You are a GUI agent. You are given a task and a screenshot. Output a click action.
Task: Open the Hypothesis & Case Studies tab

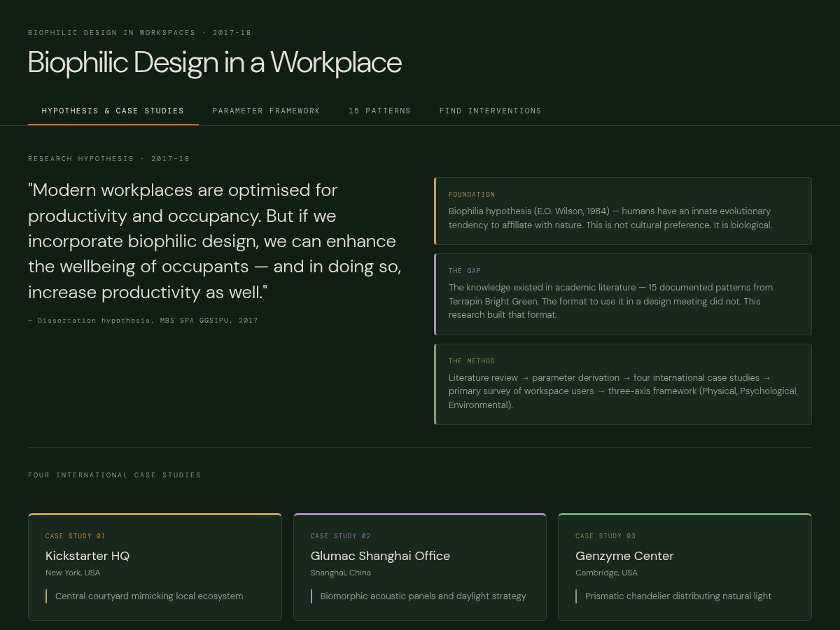point(113,111)
